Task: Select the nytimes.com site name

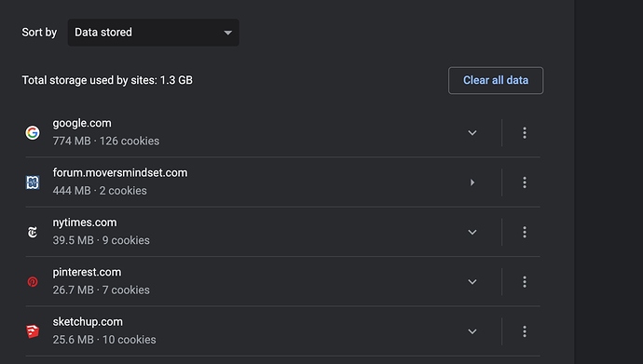Action: point(85,222)
